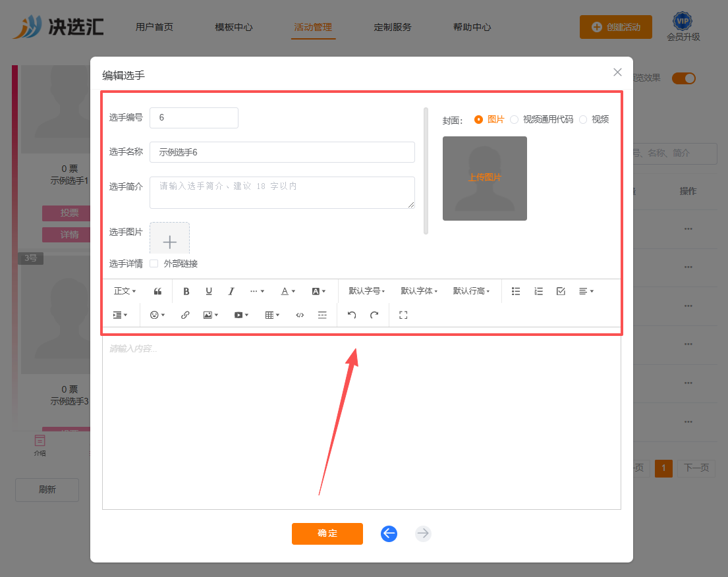Click the orange 确定 button
Screen dimensions: 728x577
point(327,534)
